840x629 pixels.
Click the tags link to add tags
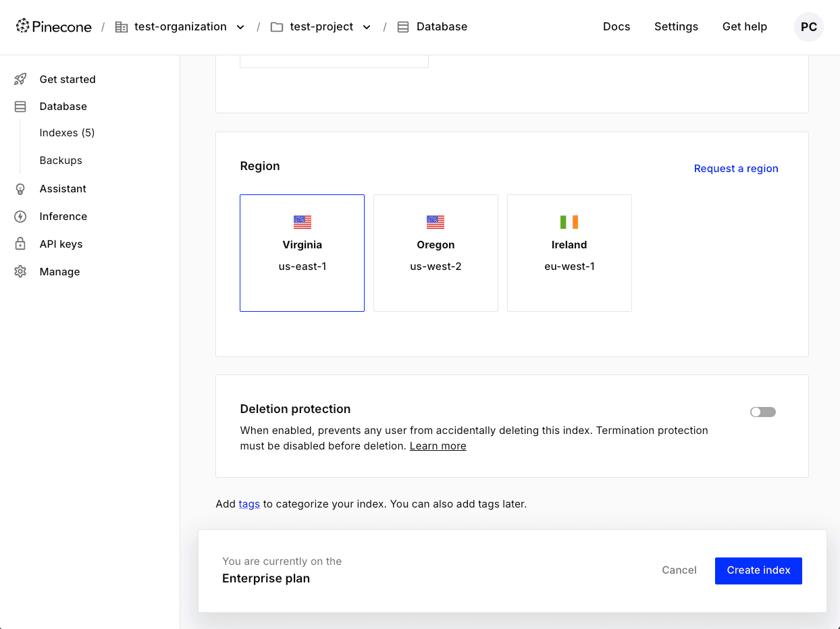pyautogui.click(x=249, y=503)
